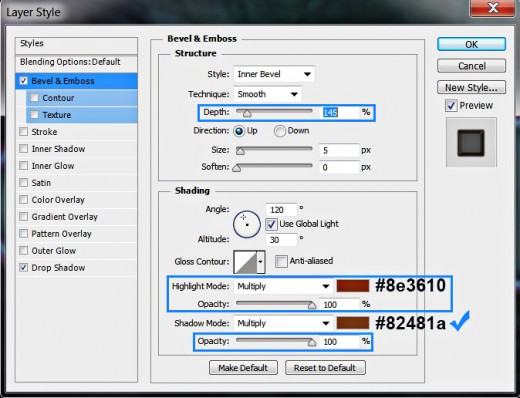This screenshot has height=398, width=520.
Task: Open the Technique dropdown showing Smooth
Action: (268, 94)
